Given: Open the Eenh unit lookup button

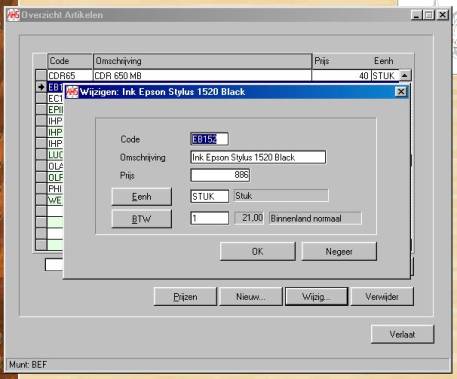Looking at the screenshot, I should pos(142,197).
